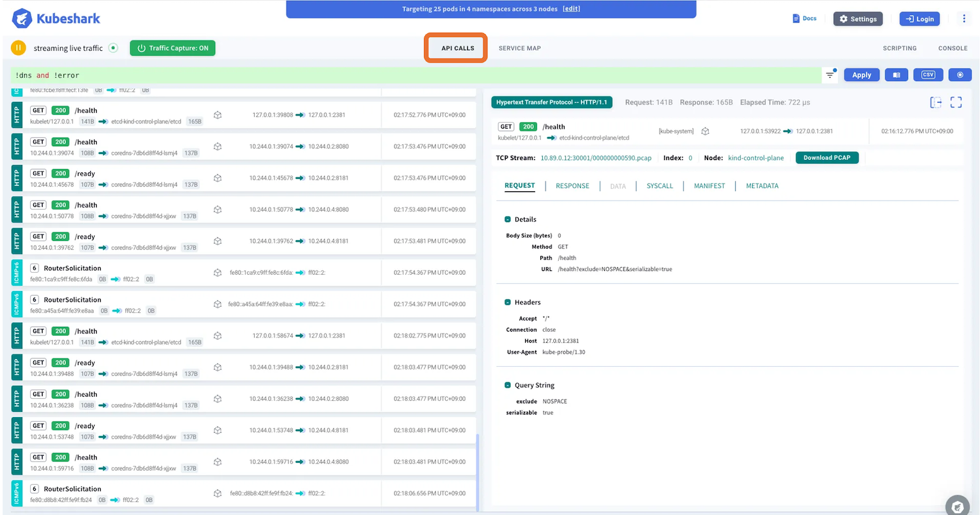The width and height of the screenshot is (980, 515).
Task: Download PCAP for this stream
Action: [x=826, y=157]
